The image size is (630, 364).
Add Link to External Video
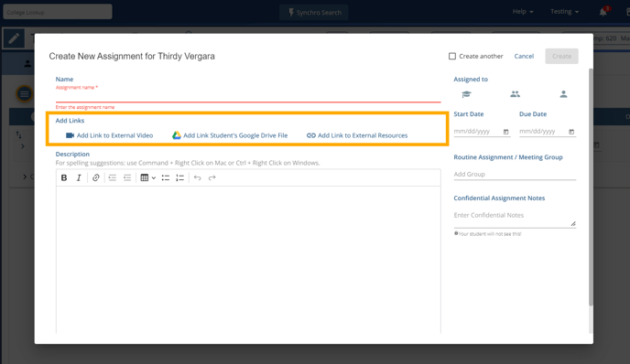pos(109,135)
